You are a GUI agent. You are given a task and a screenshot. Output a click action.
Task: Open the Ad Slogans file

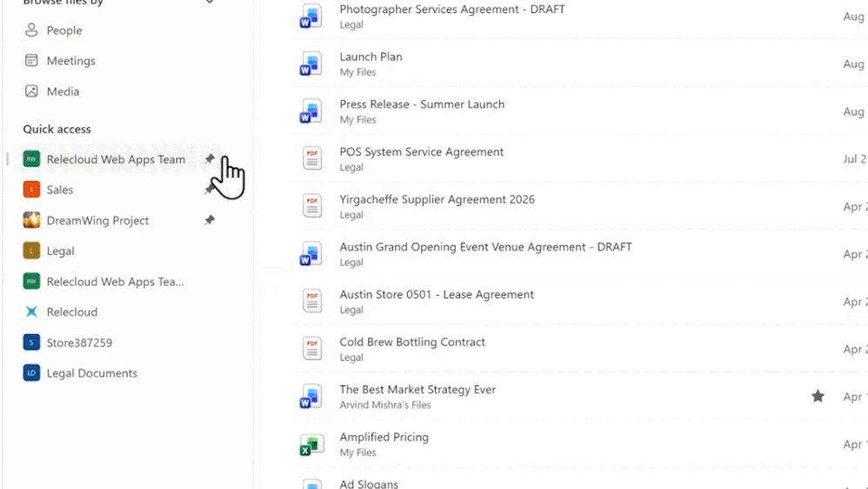tap(369, 484)
